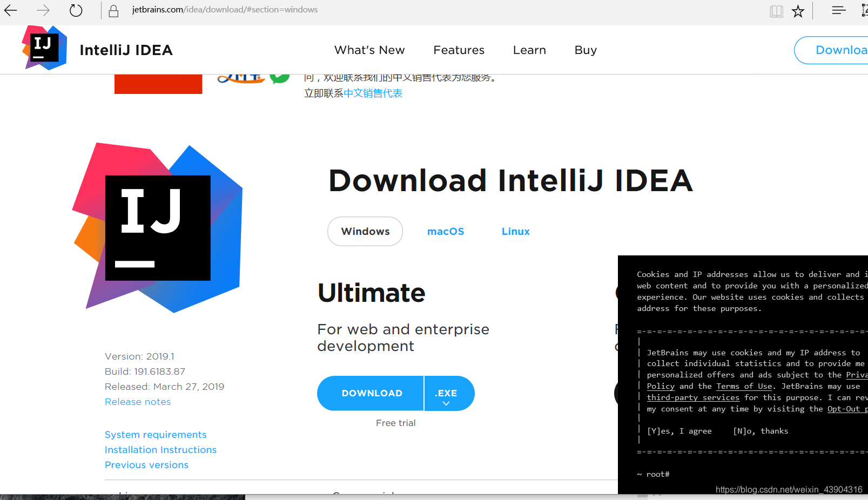Click the blue DOWNLOAD button for Ultimate
The height and width of the screenshot is (500, 868).
coord(371,393)
